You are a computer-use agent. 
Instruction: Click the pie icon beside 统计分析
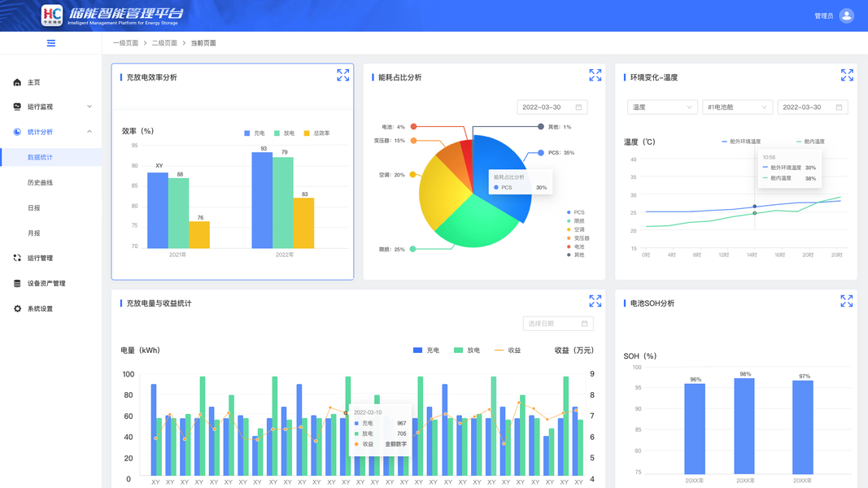17,132
